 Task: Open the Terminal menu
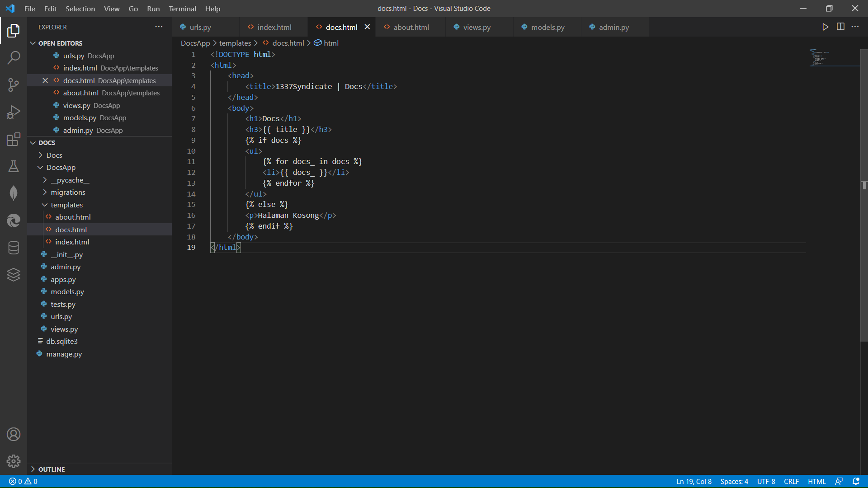pos(182,9)
